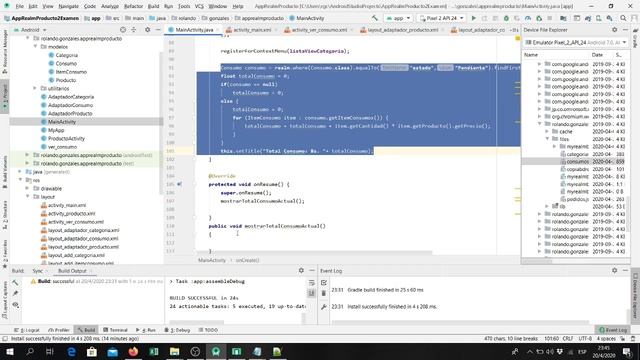
Task: Open the Pixel 2 API 24 device dropdown
Action: click(x=442, y=18)
